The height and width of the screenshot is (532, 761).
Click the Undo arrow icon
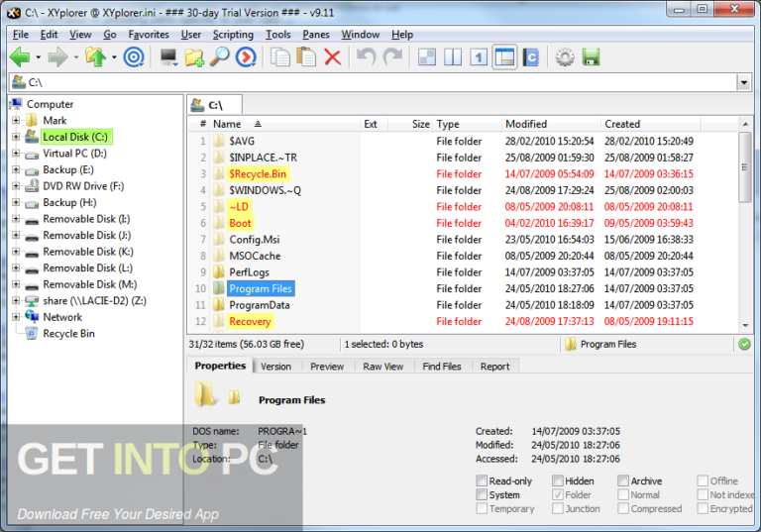(366, 56)
